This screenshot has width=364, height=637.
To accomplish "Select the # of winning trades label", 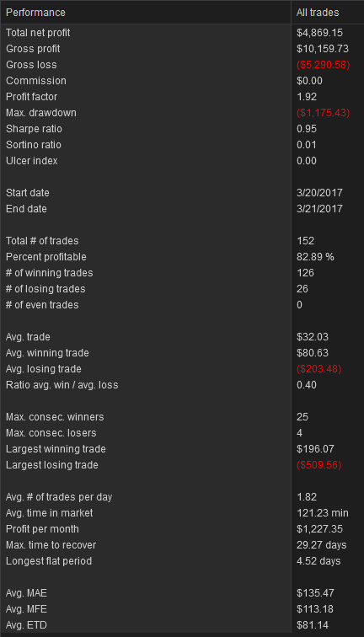I will (x=49, y=273).
